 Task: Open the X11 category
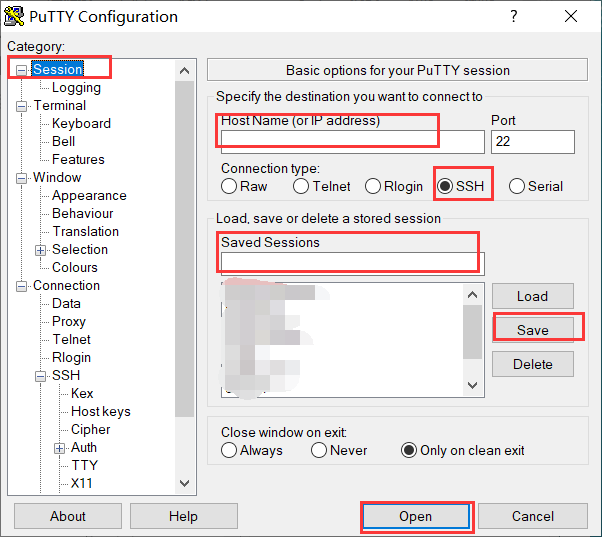point(82,483)
